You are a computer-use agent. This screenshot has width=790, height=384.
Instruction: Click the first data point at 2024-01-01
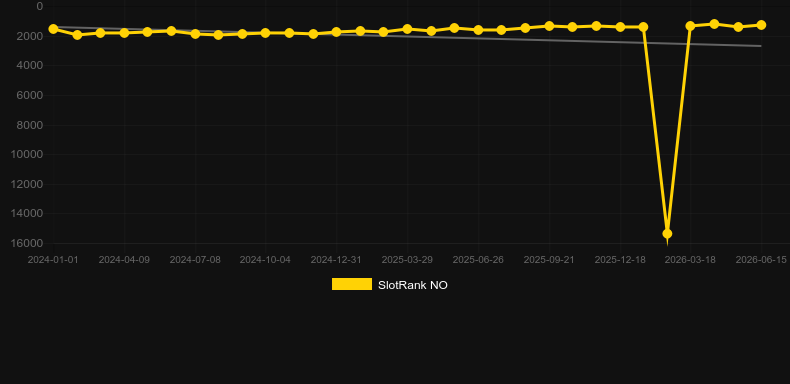tap(53, 29)
